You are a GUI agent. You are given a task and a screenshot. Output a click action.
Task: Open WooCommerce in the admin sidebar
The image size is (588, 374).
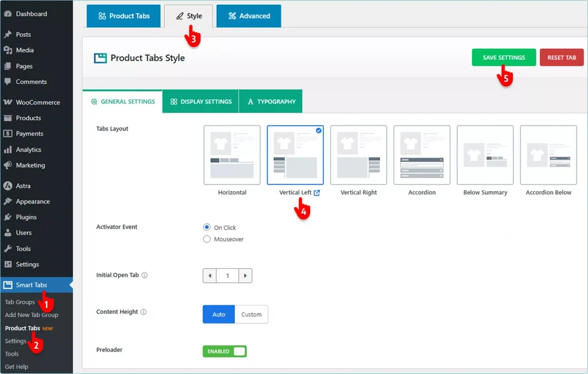click(x=37, y=102)
